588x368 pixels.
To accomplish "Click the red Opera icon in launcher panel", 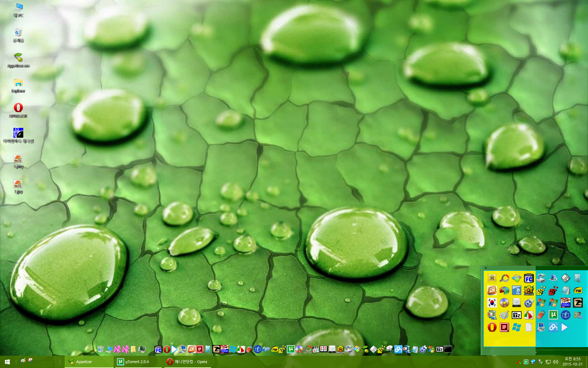I will (x=492, y=327).
